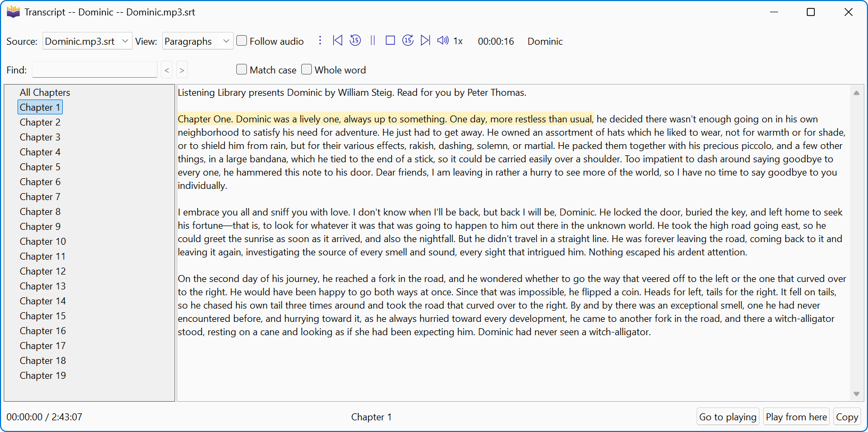Select Chapter 10 in the list
This screenshot has height=432, width=868.
(x=43, y=242)
